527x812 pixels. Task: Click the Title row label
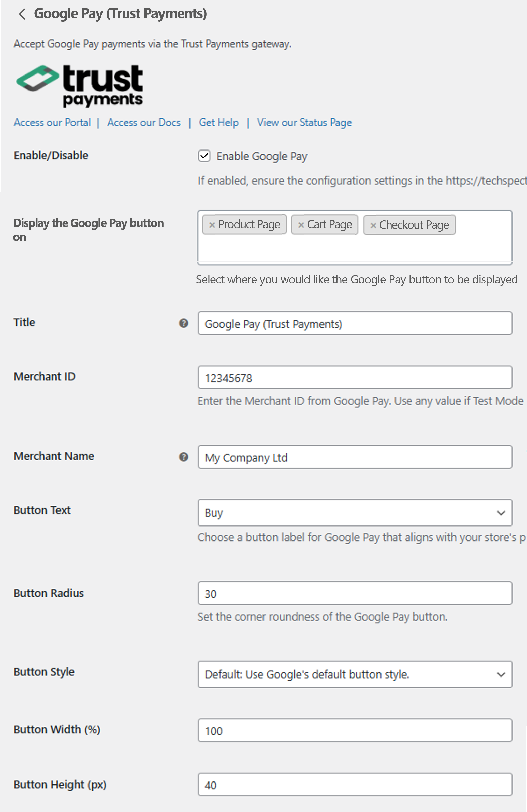coord(24,322)
